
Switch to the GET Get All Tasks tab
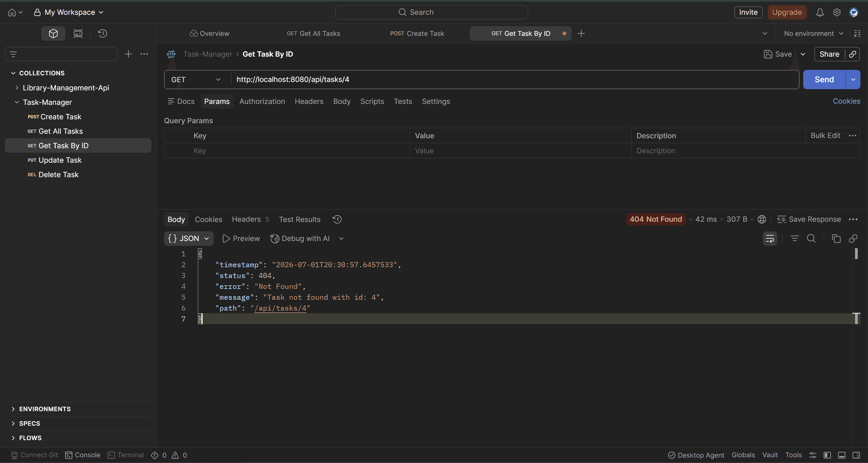[313, 33]
